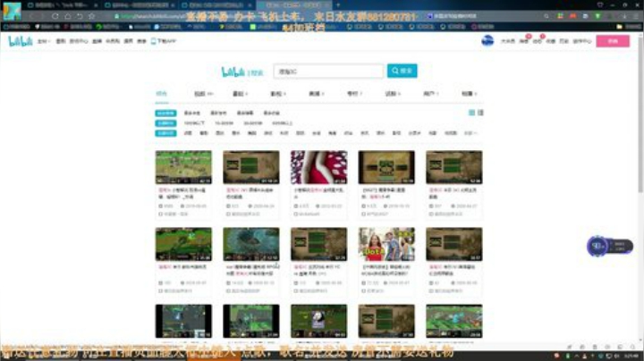
Task: Expand 更多 categories at end of filter row
Action: (x=470, y=133)
